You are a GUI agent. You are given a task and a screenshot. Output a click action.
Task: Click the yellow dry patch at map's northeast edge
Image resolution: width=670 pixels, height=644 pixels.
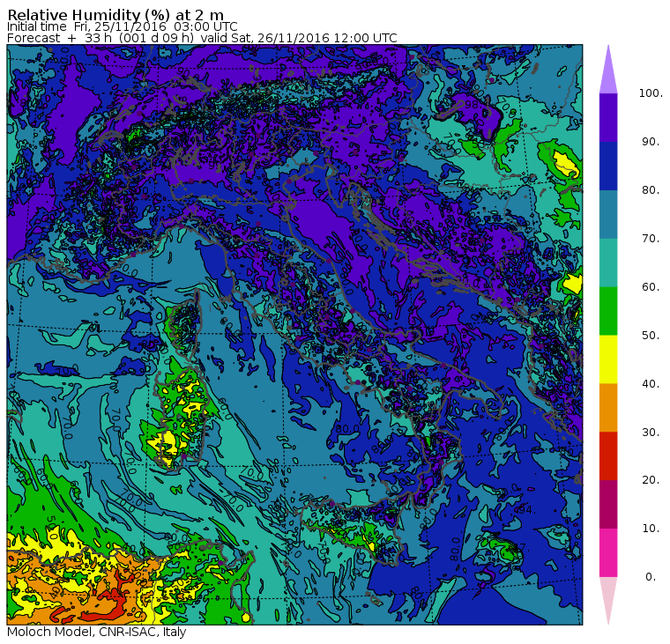point(566,163)
